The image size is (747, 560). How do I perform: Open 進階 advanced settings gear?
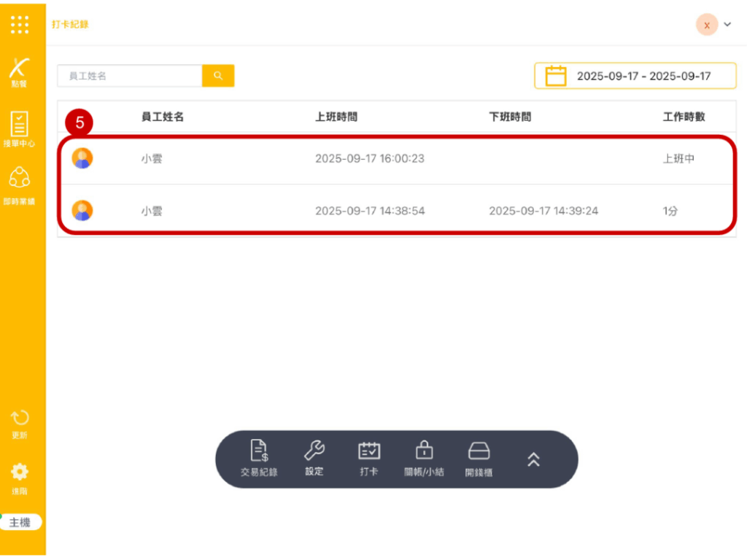[x=20, y=478]
